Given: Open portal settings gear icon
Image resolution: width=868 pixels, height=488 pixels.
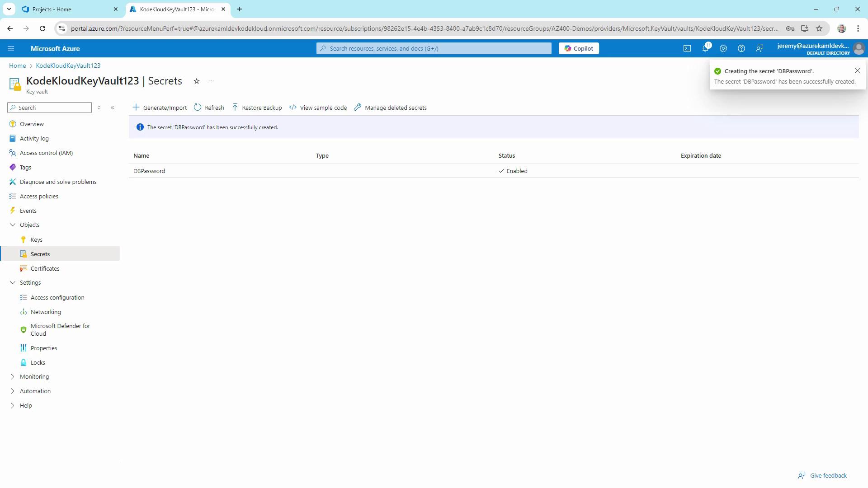Looking at the screenshot, I should pyautogui.click(x=723, y=48).
